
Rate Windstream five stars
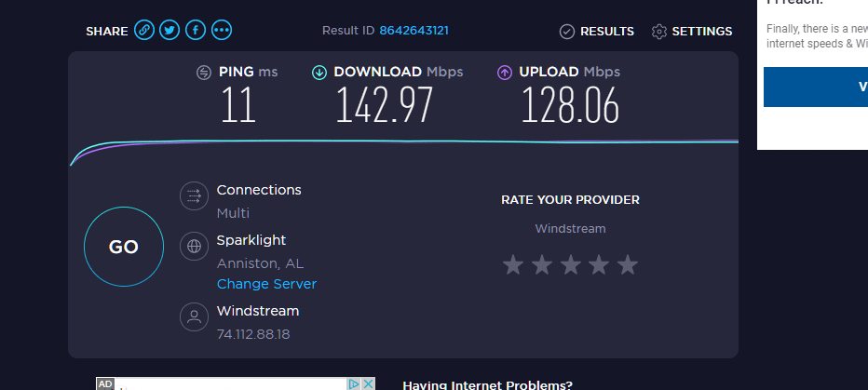(x=627, y=265)
